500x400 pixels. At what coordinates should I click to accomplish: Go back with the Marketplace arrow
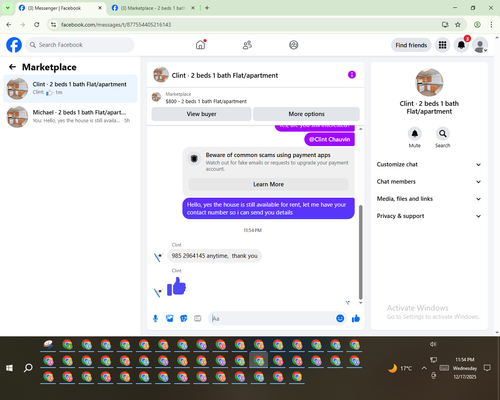[x=13, y=67]
